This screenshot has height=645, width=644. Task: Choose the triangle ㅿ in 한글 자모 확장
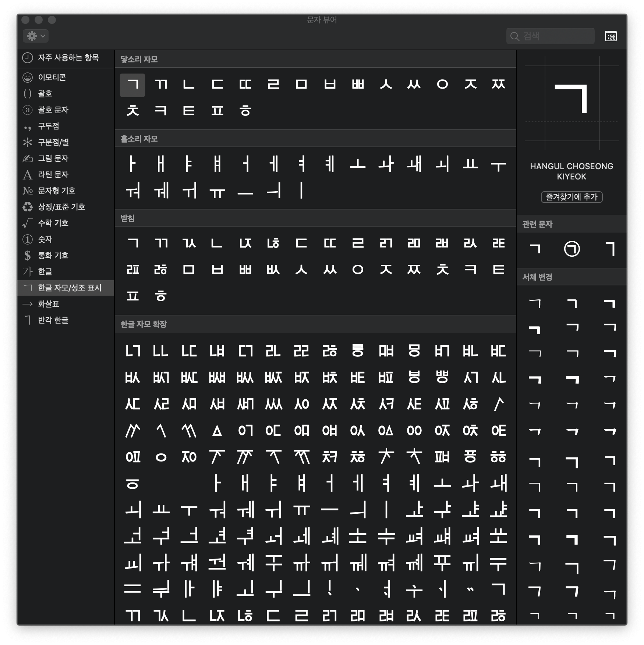pyautogui.click(x=217, y=431)
